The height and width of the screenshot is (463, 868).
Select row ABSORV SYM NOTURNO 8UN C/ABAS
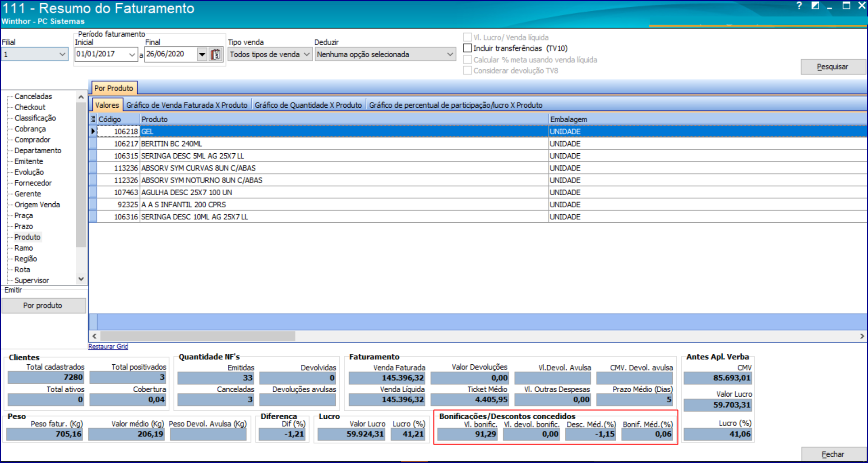point(478,180)
